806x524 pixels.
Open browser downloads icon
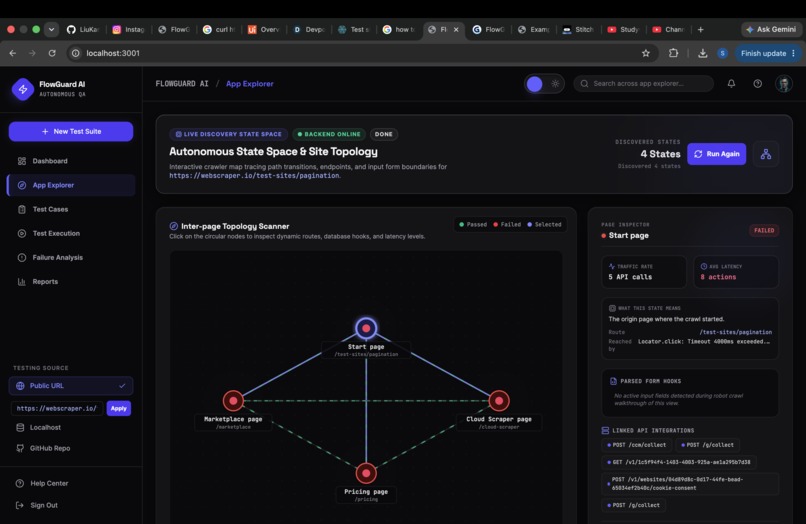click(x=702, y=53)
